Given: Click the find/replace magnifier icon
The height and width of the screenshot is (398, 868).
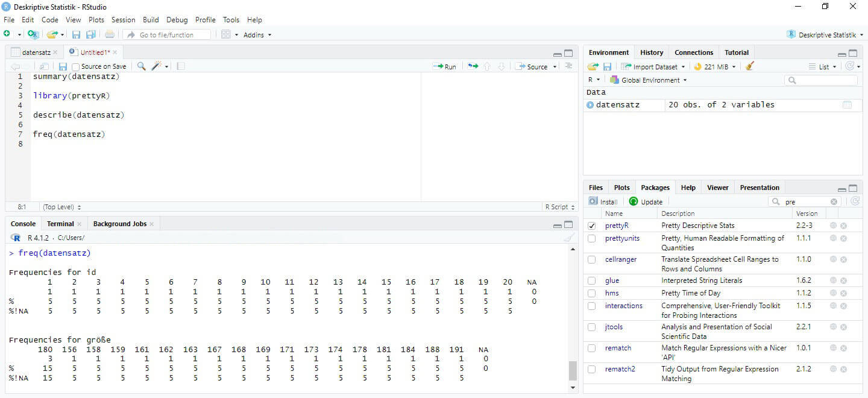Looking at the screenshot, I should click(141, 66).
